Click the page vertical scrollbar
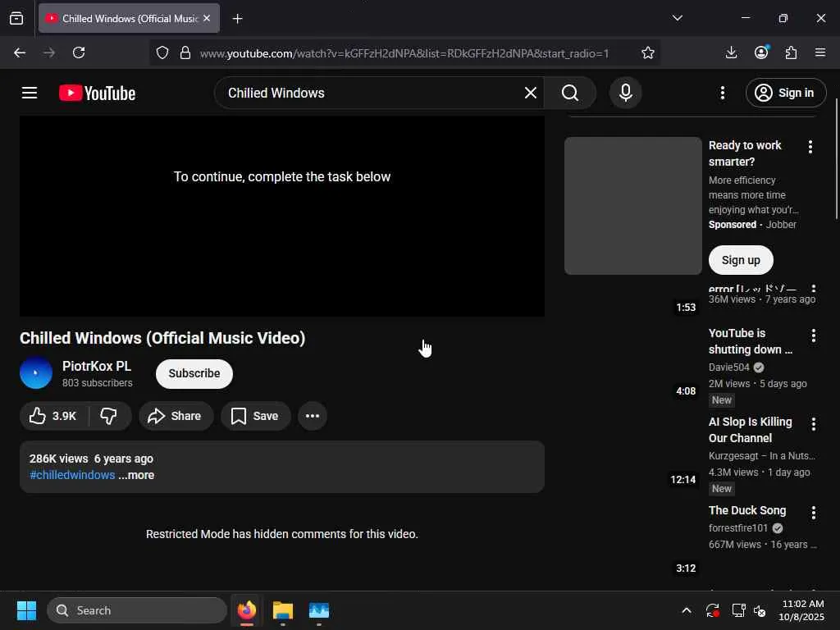840x630 pixels. coord(836,159)
